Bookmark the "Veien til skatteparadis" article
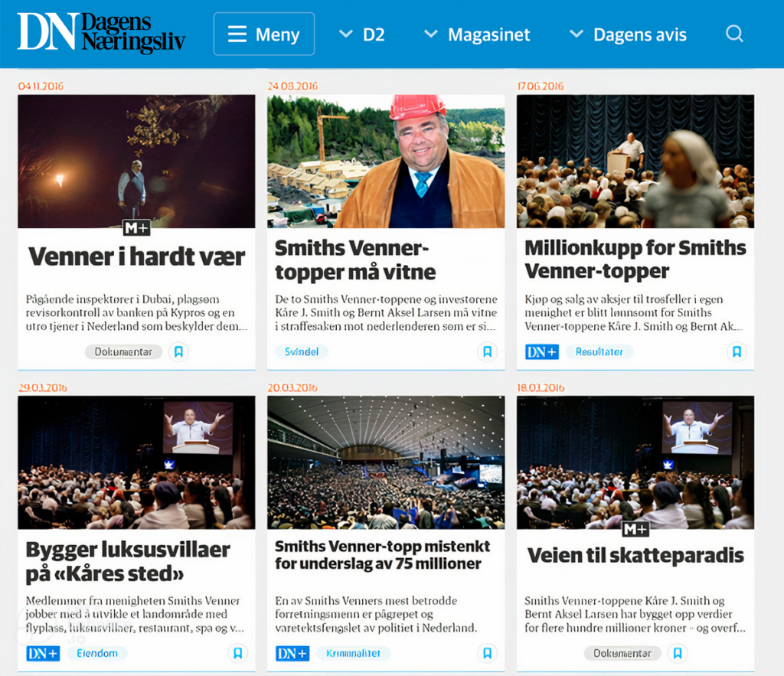The height and width of the screenshot is (676, 784). point(678,653)
